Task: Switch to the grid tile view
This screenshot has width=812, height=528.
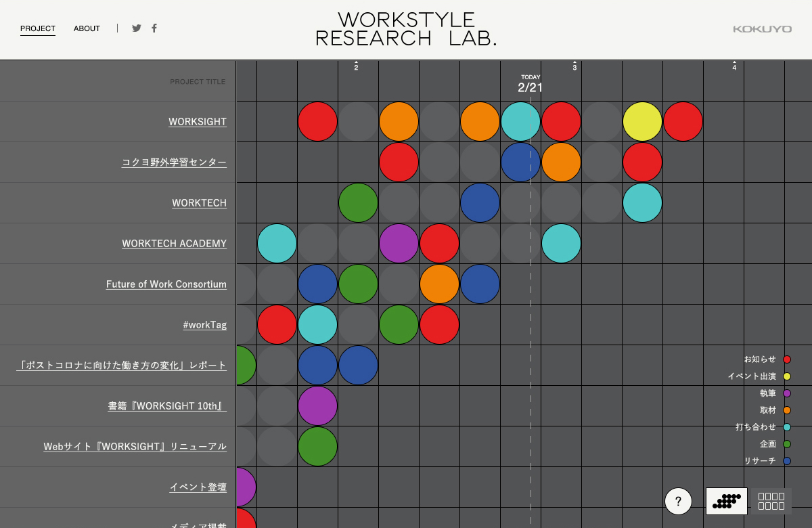Action: tap(771, 502)
